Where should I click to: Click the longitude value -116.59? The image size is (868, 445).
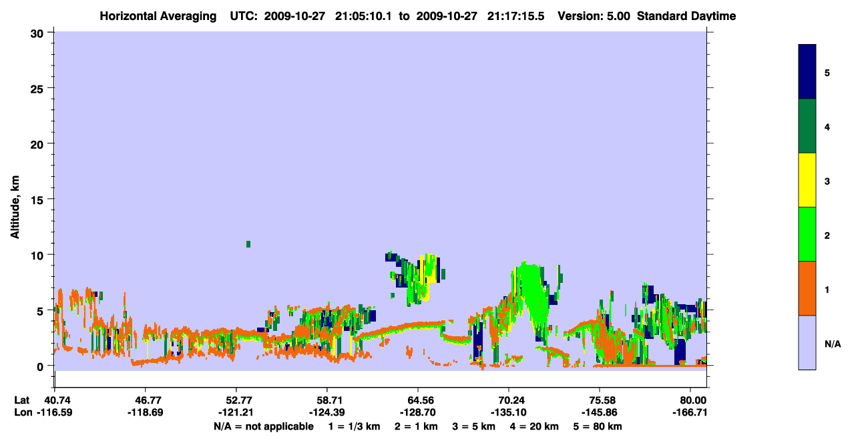click(x=54, y=412)
